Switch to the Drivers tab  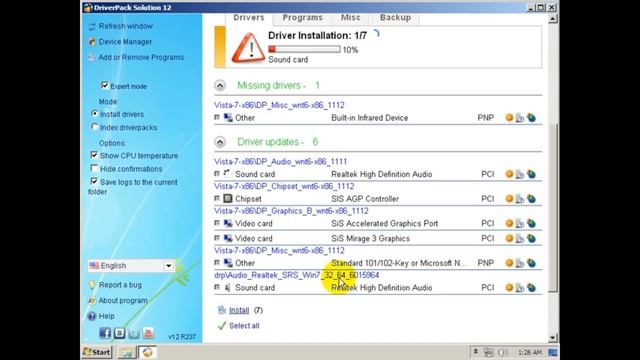coord(249,18)
